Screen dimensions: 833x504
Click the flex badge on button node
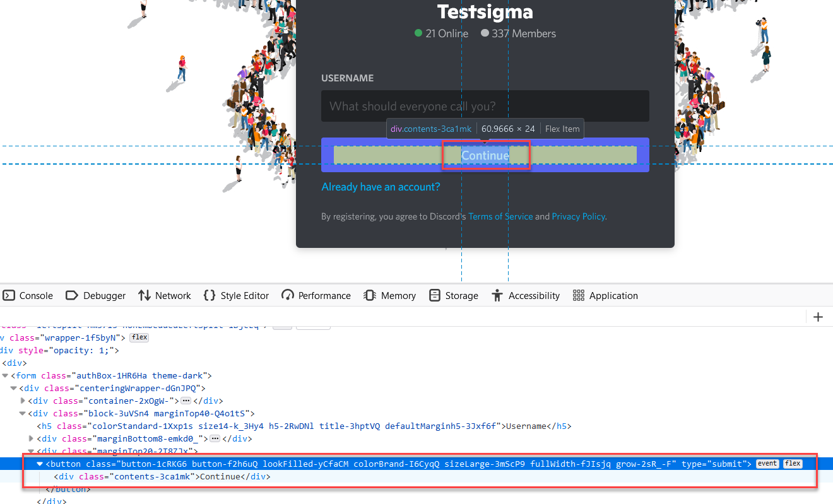(x=793, y=464)
